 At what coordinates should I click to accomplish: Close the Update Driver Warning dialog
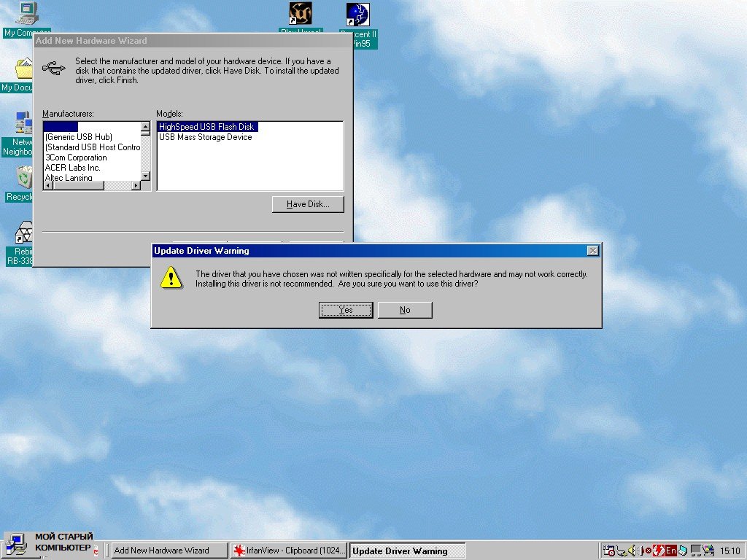[x=592, y=251]
